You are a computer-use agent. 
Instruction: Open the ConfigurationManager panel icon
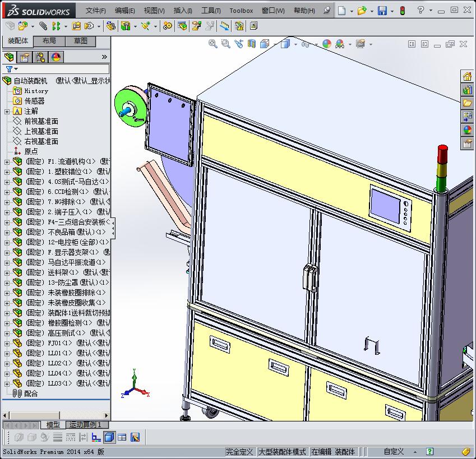coord(40,56)
